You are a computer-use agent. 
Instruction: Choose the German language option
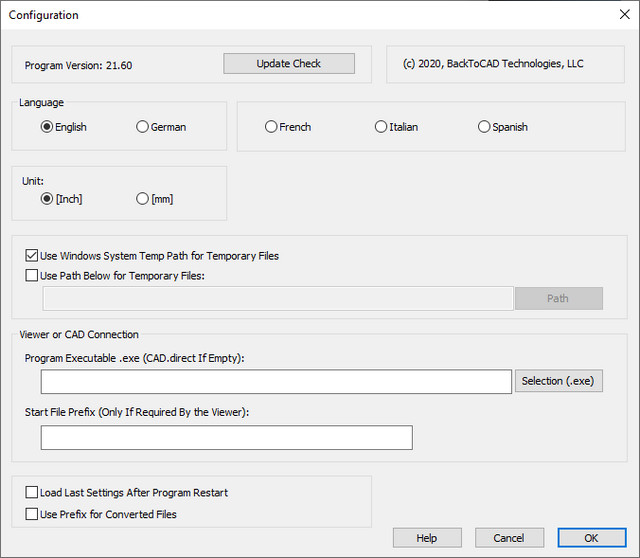coord(143,127)
